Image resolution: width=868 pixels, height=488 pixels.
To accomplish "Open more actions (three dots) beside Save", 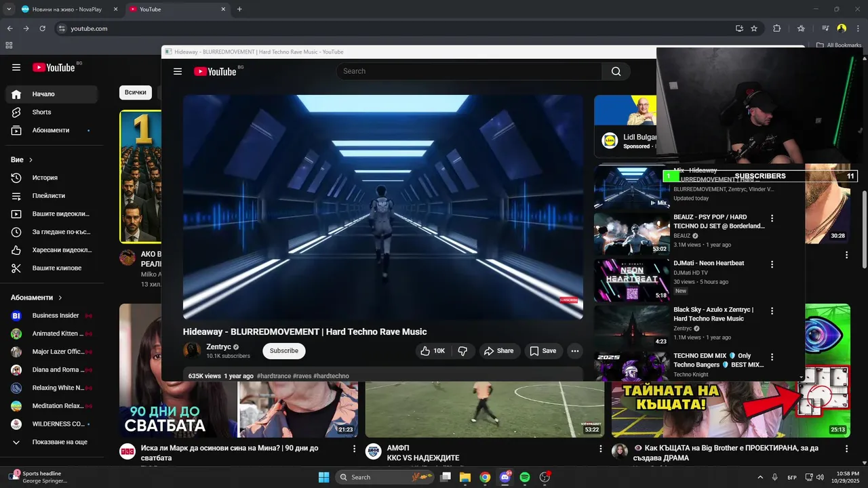I will 575,351.
